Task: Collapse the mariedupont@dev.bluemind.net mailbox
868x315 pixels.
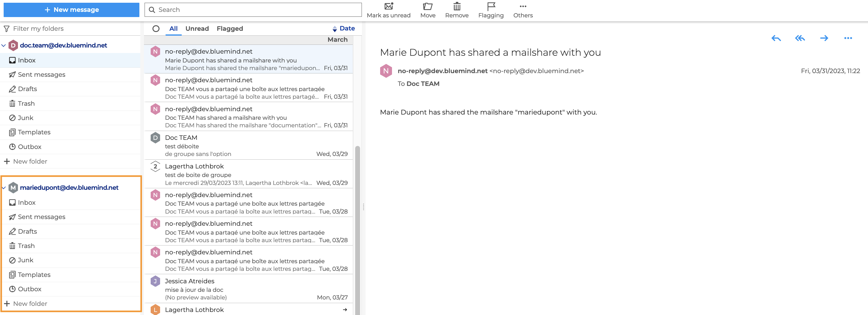Action: click(x=4, y=188)
